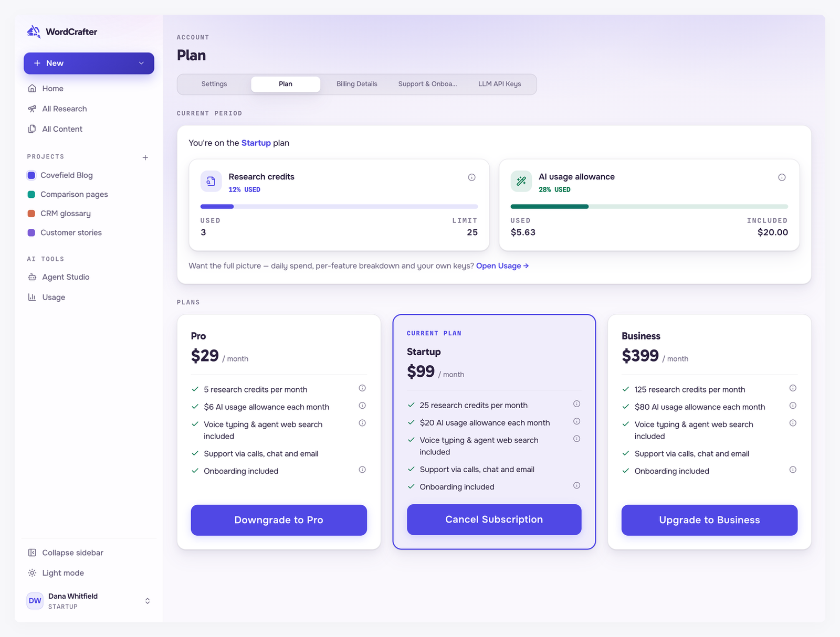
Task: Follow the Open Usage link
Action: (502, 266)
